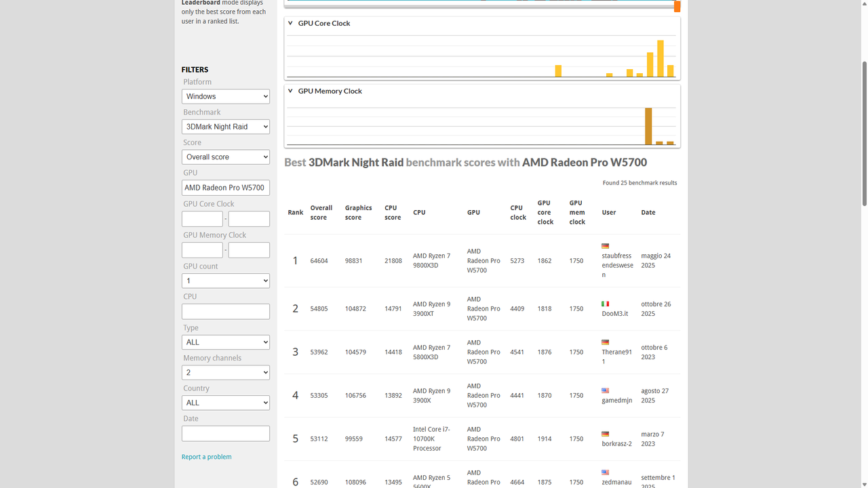Click the GPU core clock column header

coord(545,212)
